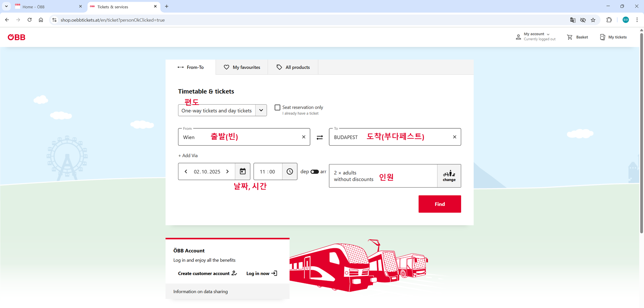Open new browser tab
This screenshot has width=644, height=308.
point(167,7)
